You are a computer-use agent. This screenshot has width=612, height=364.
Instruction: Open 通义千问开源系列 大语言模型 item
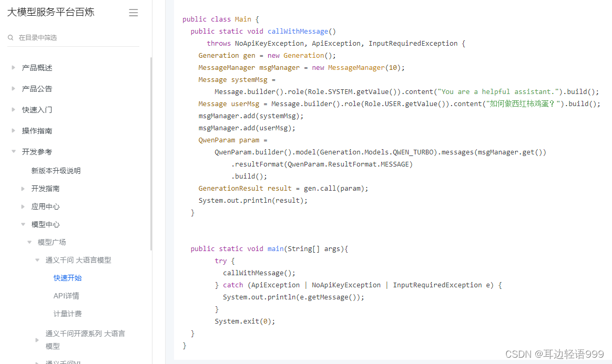tap(85, 340)
